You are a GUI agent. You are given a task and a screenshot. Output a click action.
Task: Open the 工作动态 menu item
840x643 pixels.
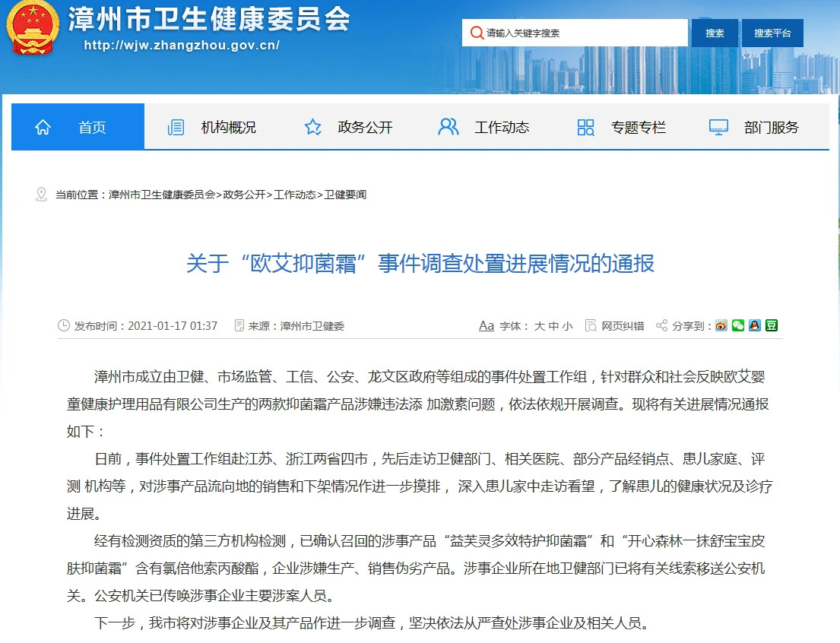click(x=502, y=128)
